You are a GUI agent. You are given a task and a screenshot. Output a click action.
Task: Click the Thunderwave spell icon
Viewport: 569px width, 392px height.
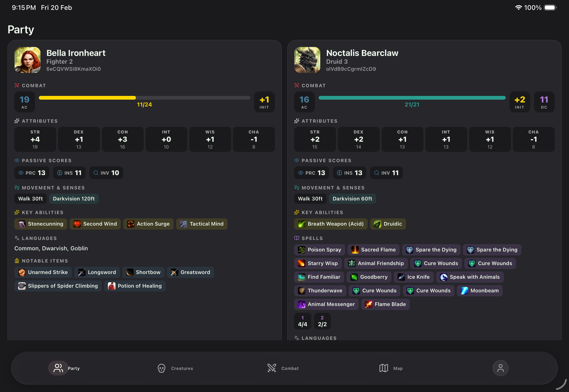click(x=301, y=290)
